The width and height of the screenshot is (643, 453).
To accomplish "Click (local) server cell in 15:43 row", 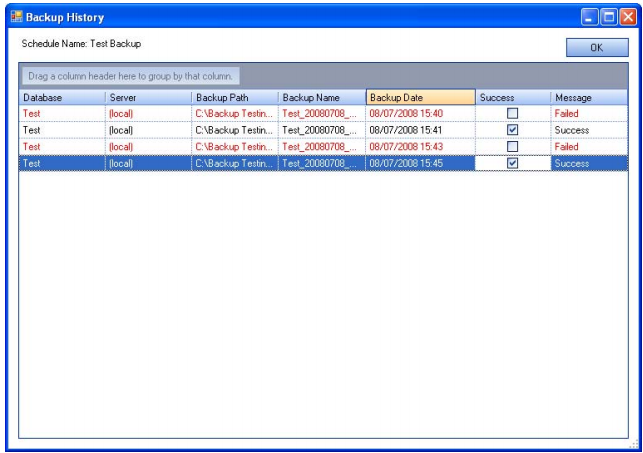I will coord(148,147).
